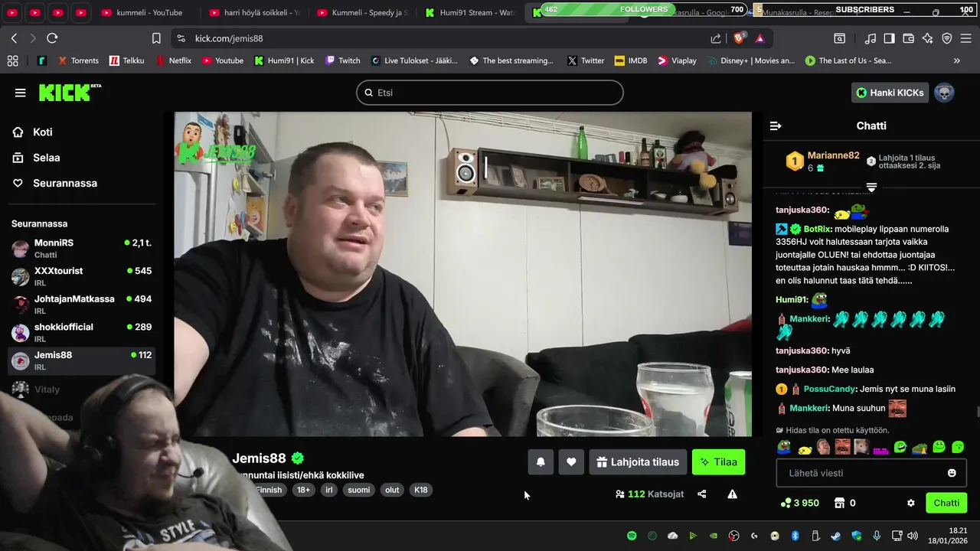This screenshot has height=551, width=980.
Task: Select Jemis88 channel in sidebar
Action: coord(82,360)
